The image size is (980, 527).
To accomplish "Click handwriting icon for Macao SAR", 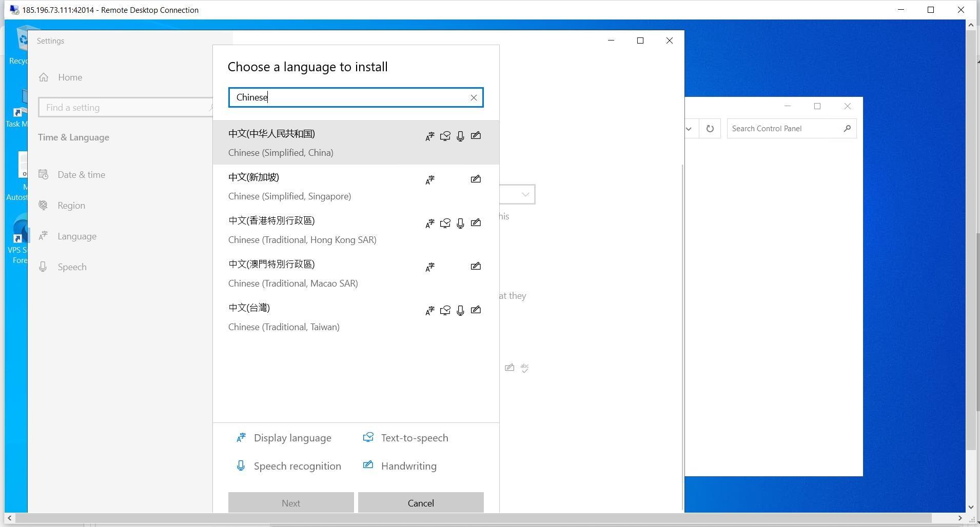I will (x=476, y=266).
